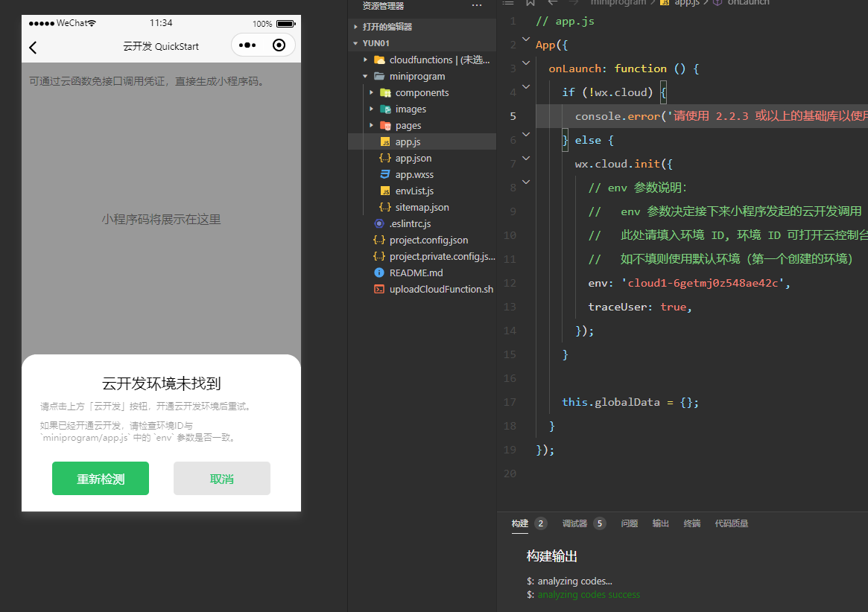Open the mini program three-dot menu
This screenshot has height=612, width=868.
click(x=247, y=45)
